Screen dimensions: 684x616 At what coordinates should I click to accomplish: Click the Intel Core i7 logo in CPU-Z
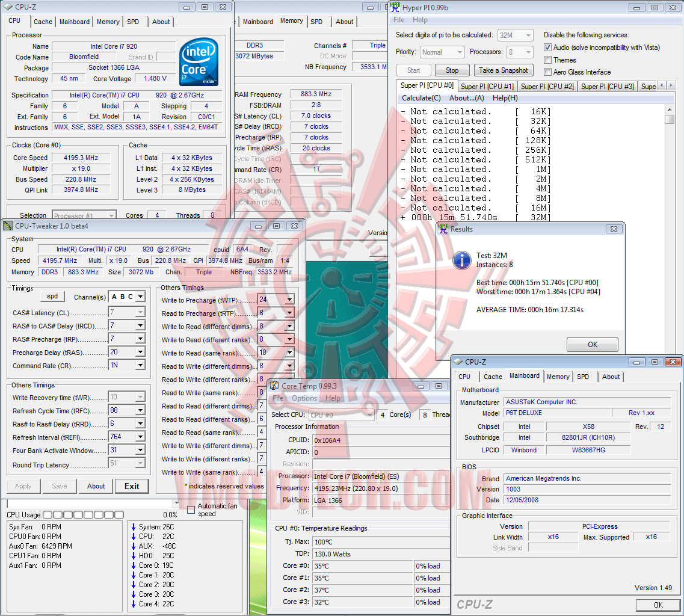(199, 61)
